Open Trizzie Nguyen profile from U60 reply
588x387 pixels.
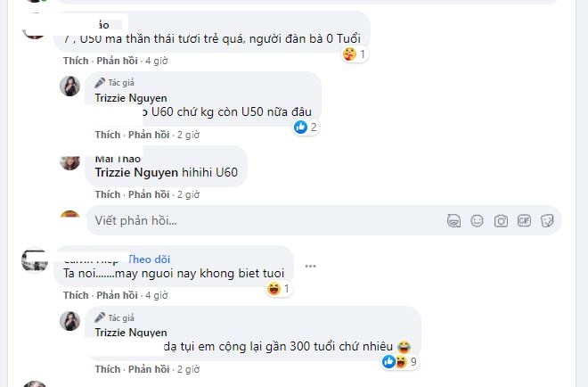pos(131,98)
